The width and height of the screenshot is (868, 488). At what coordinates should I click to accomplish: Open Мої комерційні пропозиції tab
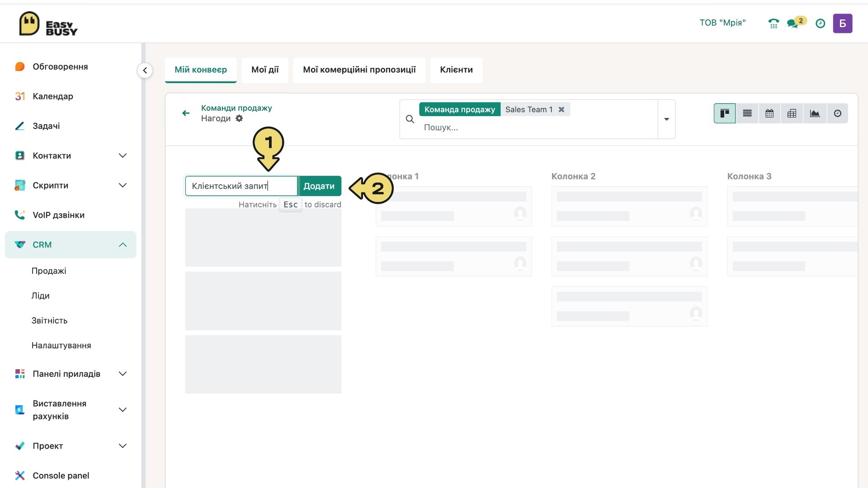(359, 70)
